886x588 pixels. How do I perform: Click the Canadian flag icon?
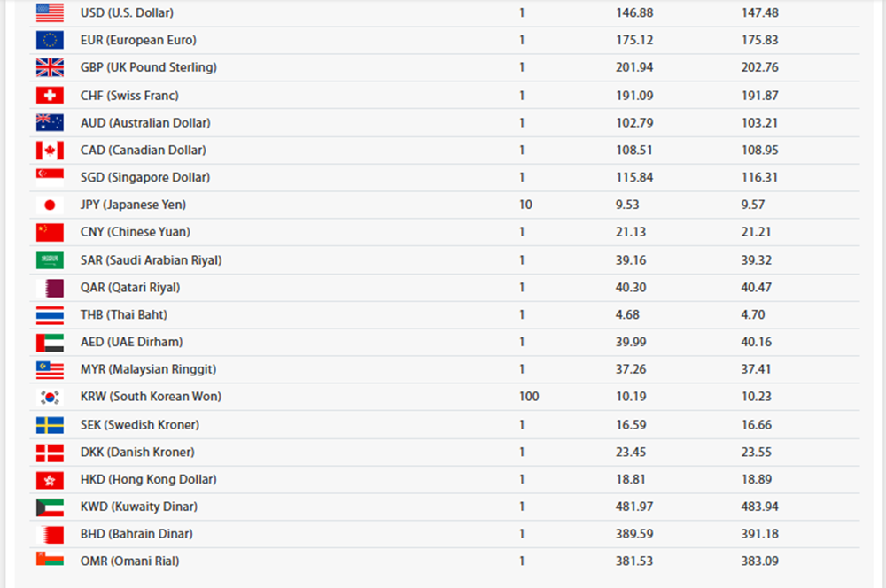pyautogui.click(x=50, y=151)
